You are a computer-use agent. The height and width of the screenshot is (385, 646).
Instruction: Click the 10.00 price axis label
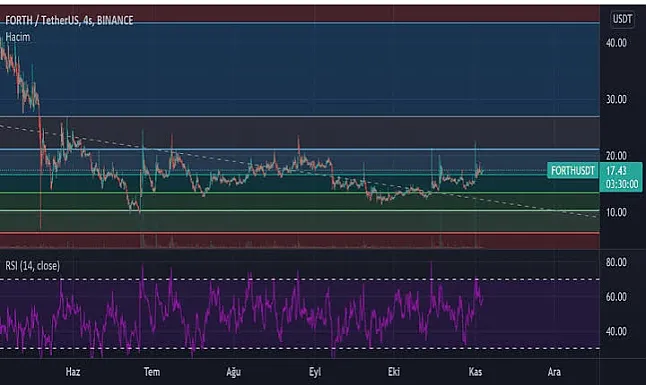[x=616, y=212]
